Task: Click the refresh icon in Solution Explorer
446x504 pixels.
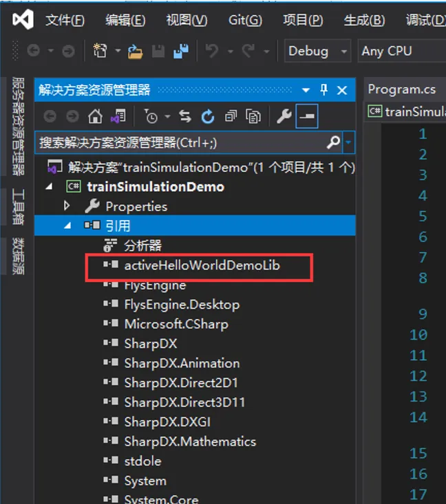Action: pyautogui.click(x=208, y=116)
